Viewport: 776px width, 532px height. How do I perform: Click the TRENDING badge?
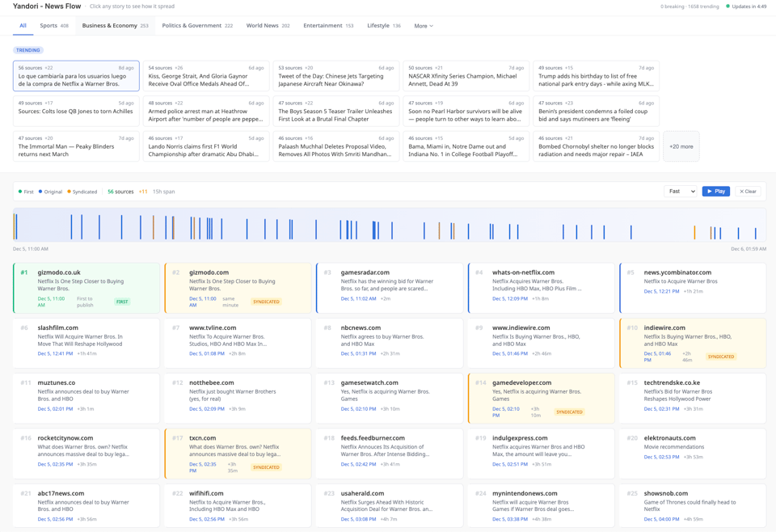[27, 50]
